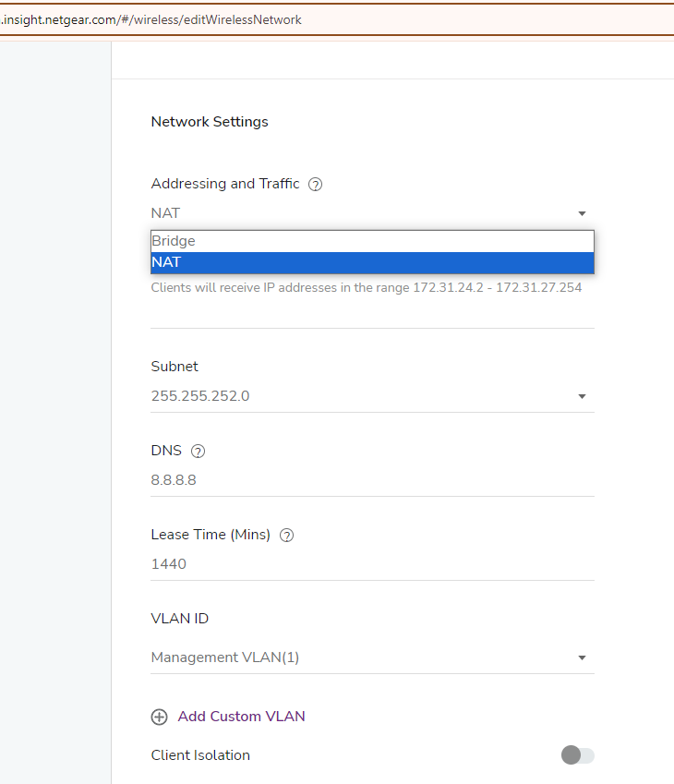This screenshot has height=784, width=674.
Task: Open help for Addressing and Traffic
Action: pyautogui.click(x=315, y=185)
